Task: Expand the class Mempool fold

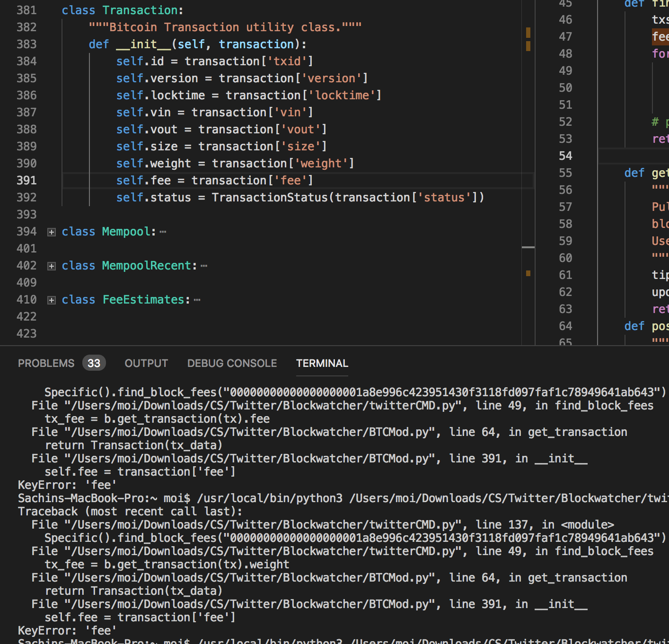Action: click(x=51, y=231)
